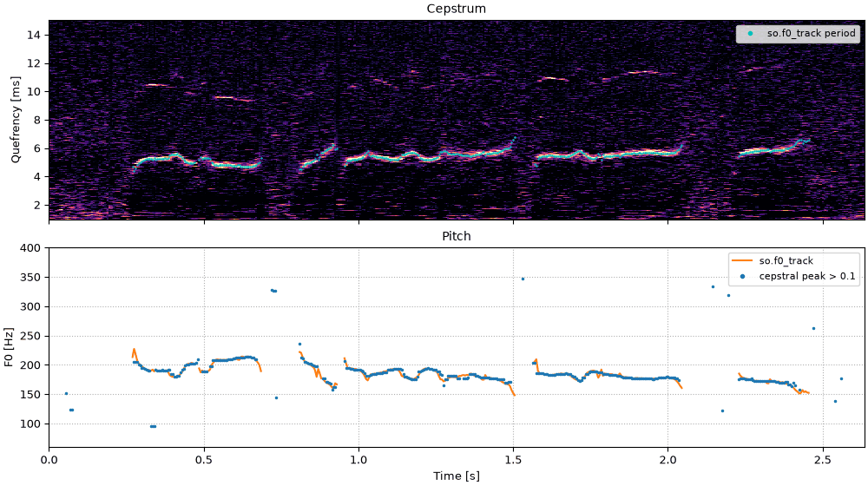Click the 12 tick label on Quefrency axis
Screen dimensions: 868x486
coord(35,63)
